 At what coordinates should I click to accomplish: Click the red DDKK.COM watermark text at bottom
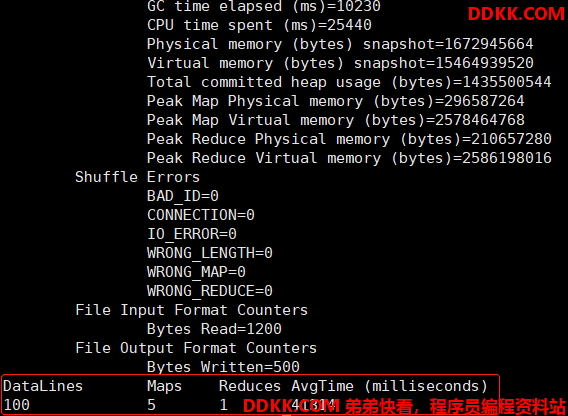[291, 406]
